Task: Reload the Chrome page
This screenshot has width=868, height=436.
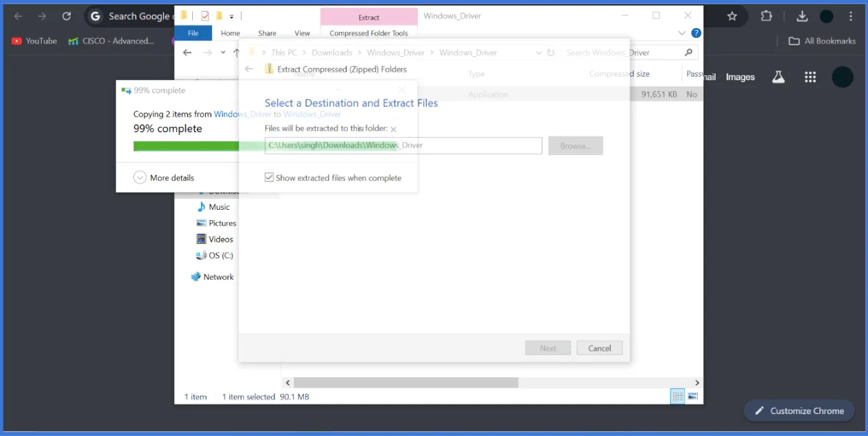Action: (67, 16)
